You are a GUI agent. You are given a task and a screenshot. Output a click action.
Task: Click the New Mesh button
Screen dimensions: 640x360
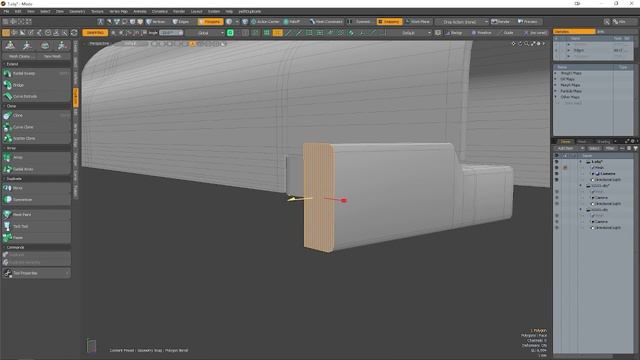[53, 56]
